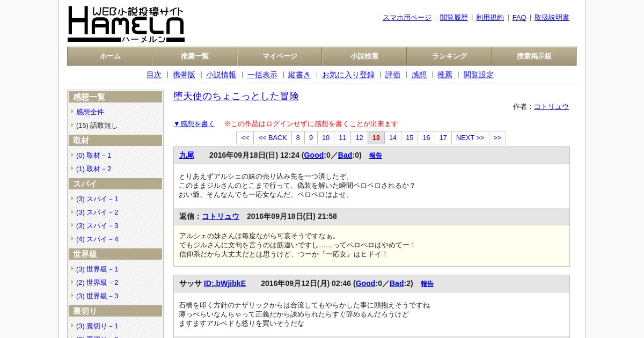The image size is (644, 338).
Task: Report 九尾's comment via 報告
Action: tap(376, 156)
